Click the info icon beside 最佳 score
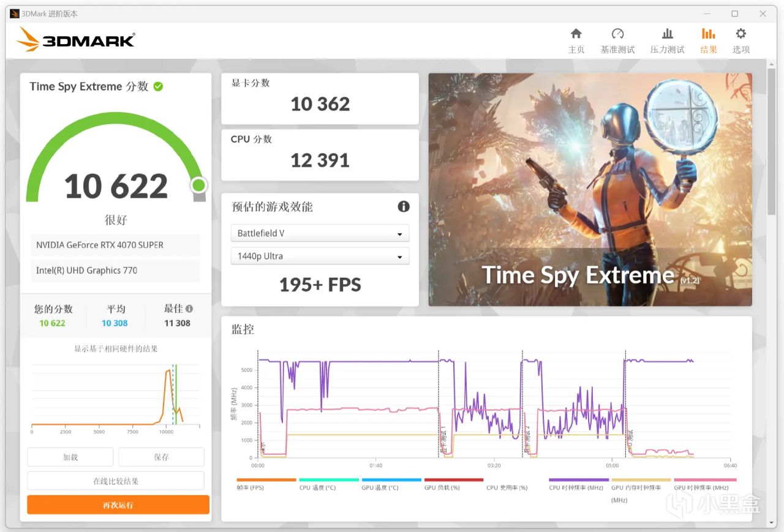The image size is (784, 532). coord(189,309)
